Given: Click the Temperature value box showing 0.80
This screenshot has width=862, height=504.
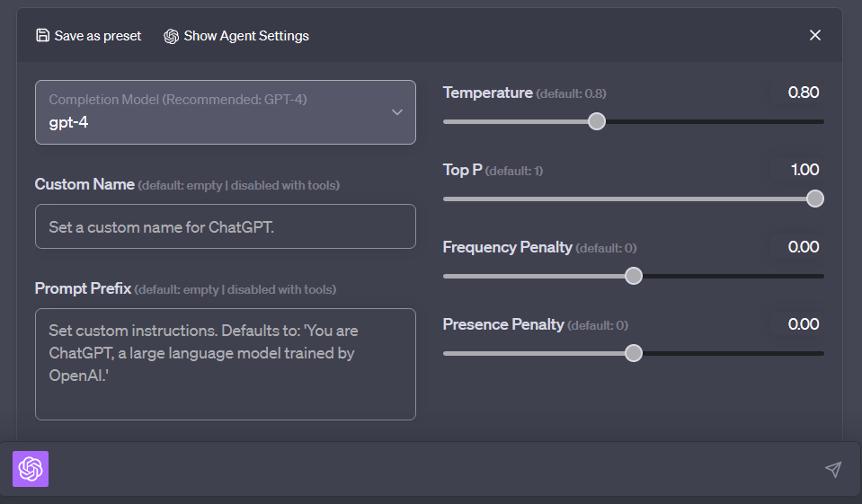Looking at the screenshot, I should 798,93.
